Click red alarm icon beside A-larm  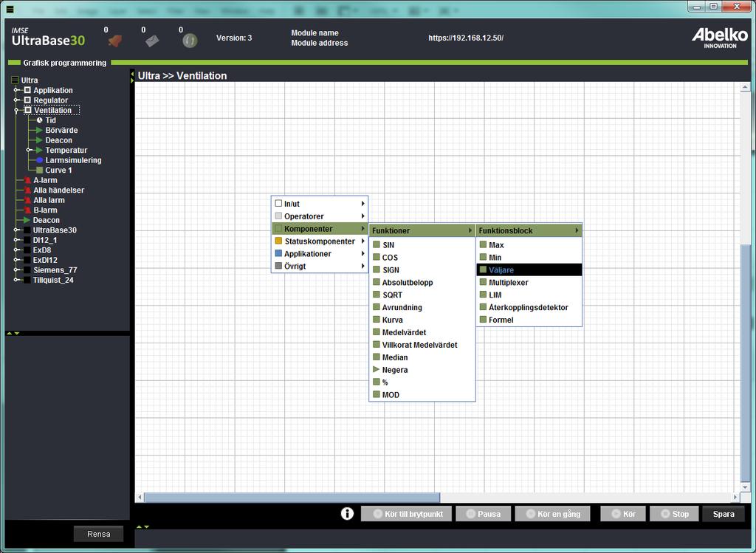(27, 180)
